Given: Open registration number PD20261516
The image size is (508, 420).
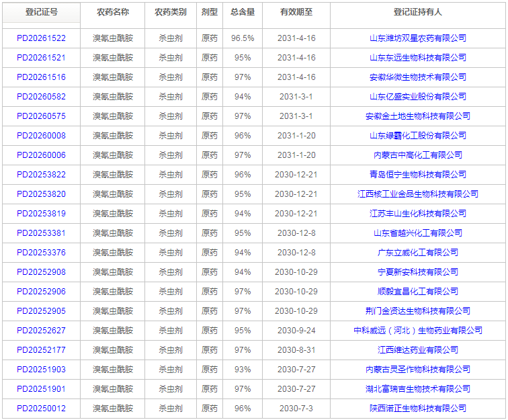Looking at the screenshot, I should 41,77.
